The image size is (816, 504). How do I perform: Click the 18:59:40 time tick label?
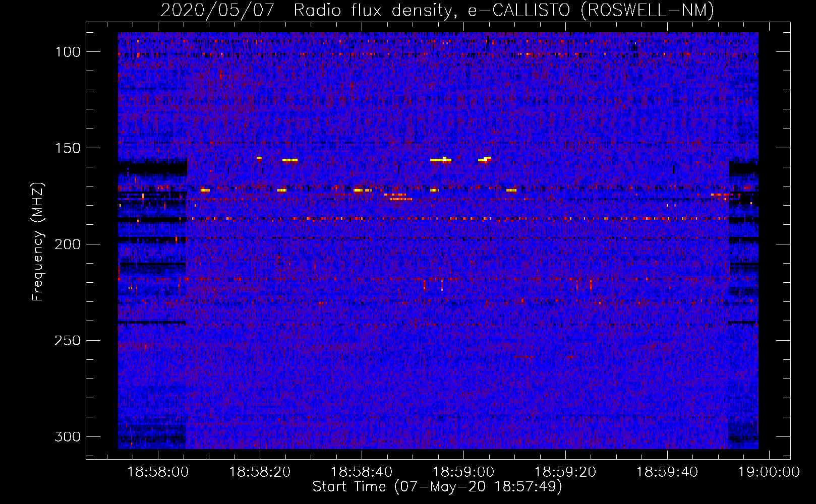(667, 472)
